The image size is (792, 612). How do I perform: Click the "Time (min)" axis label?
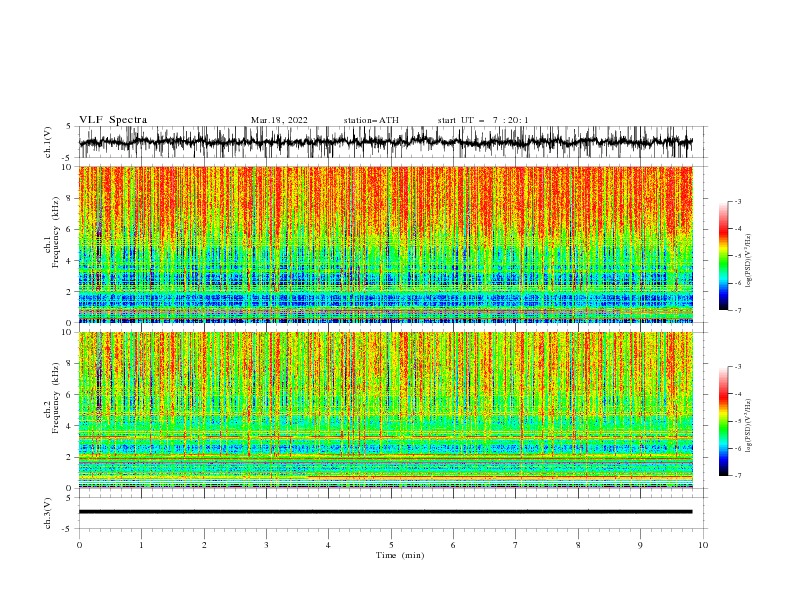(400, 555)
